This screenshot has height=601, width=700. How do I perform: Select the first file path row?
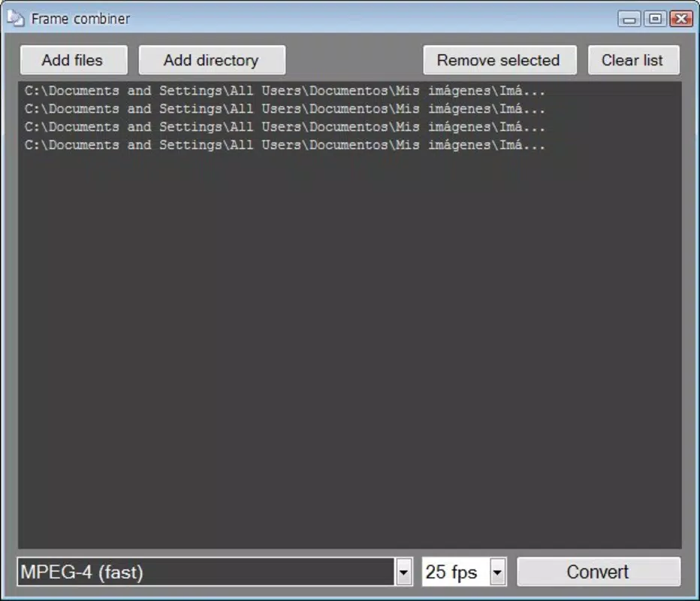(x=349, y=91)
